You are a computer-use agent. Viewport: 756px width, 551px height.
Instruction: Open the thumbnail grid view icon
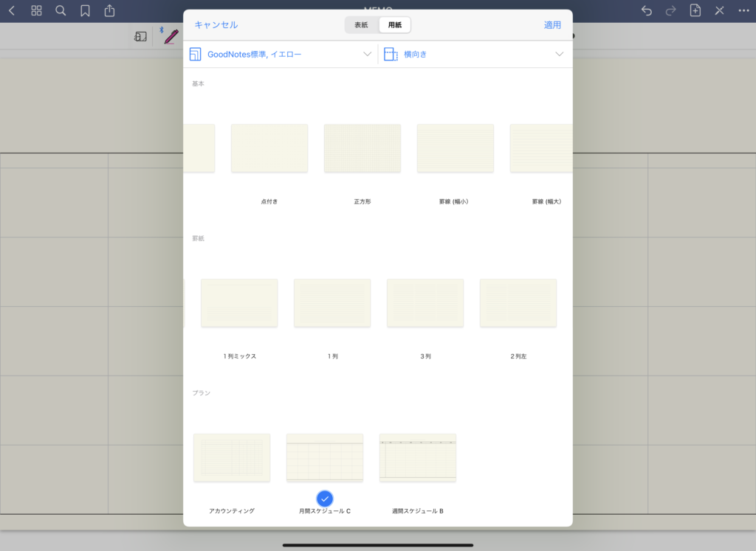tap(36, 11)
